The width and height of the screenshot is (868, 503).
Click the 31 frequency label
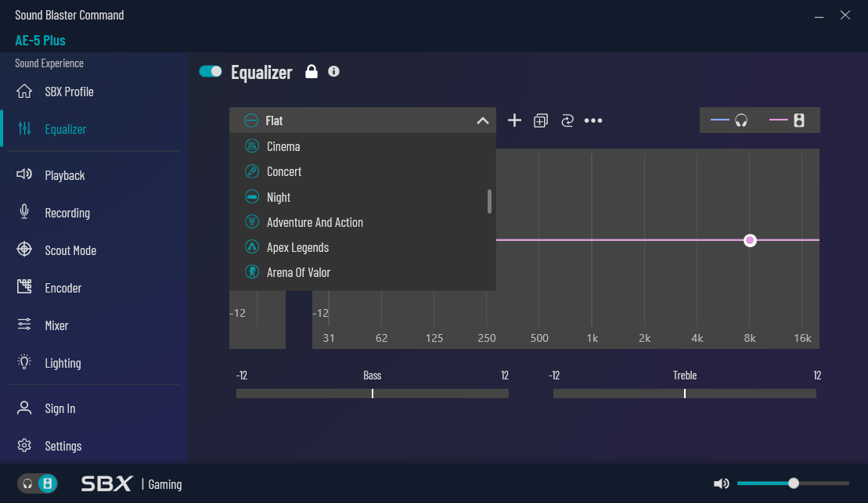point(329,338)
